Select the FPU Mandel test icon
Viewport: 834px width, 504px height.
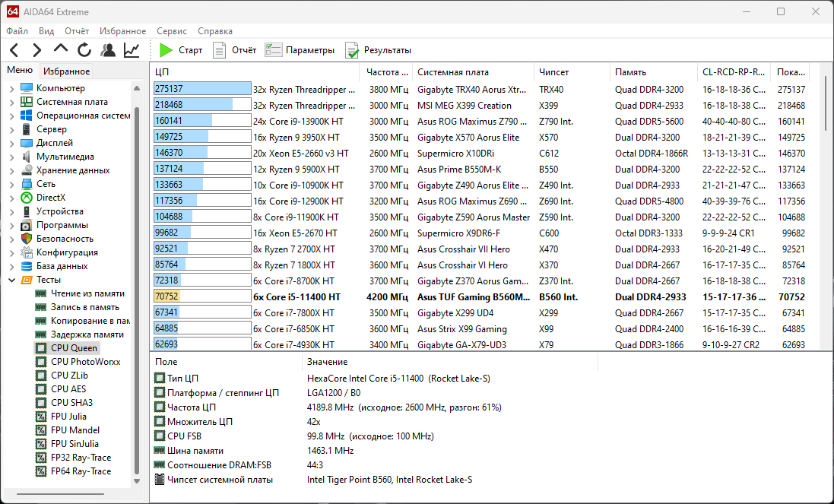[40, 430]
